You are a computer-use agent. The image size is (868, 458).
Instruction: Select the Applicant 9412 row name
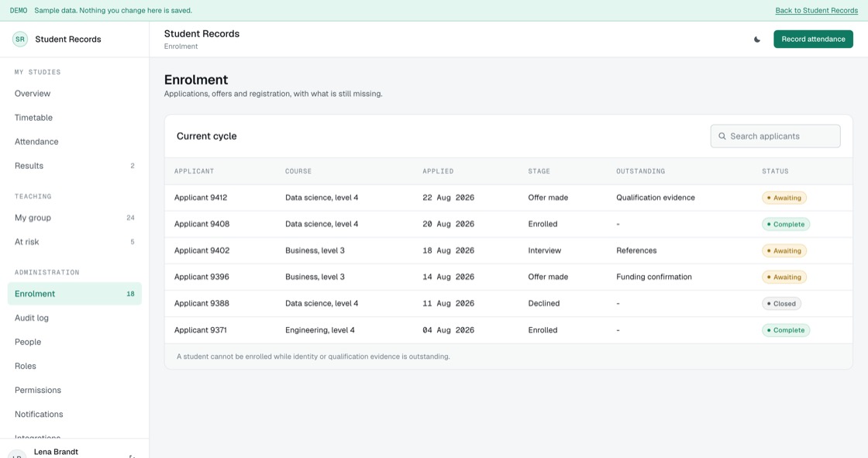201,198
